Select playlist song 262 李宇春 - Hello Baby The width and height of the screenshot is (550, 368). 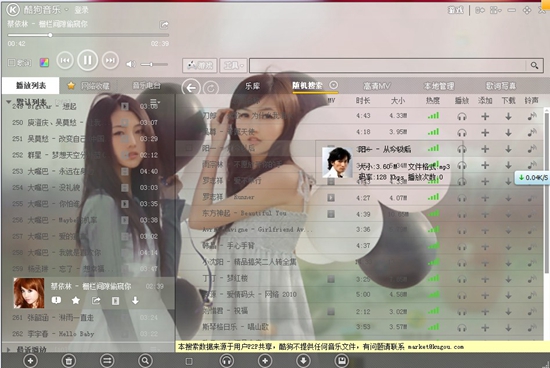pos(88,334)
